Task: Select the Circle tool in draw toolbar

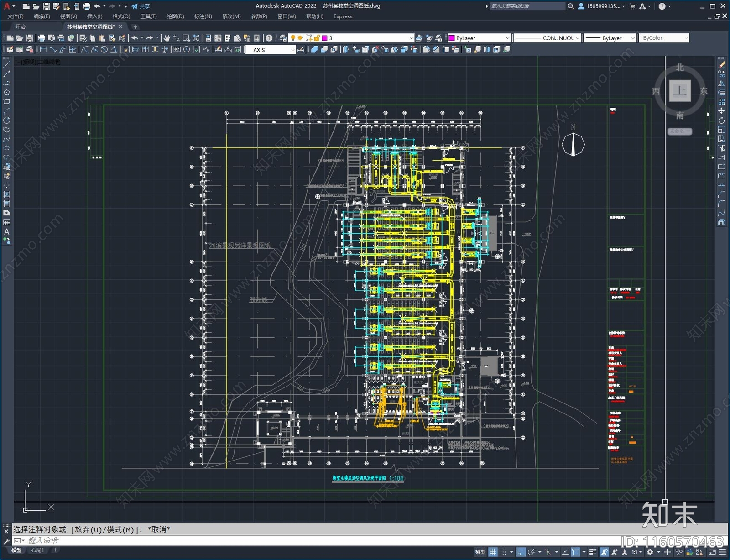Action: click(7, 120)
